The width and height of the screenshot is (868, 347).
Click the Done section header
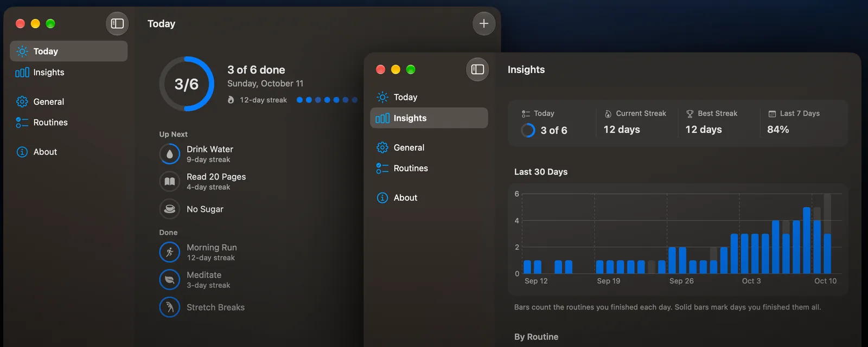pyautogui.click(x=168, y=233)
